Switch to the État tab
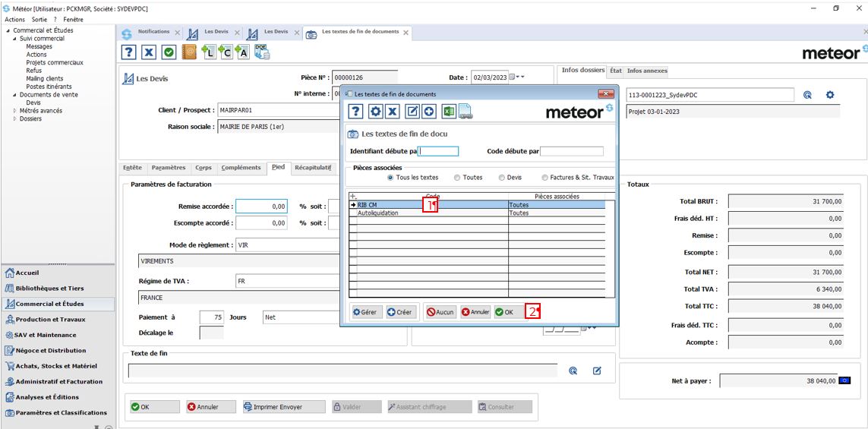868x429 pixels. pos(616,71)
